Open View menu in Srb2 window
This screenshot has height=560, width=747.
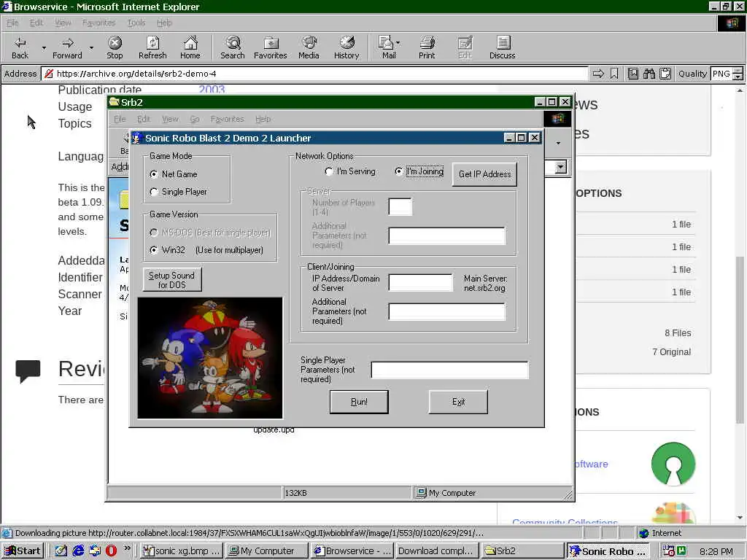pos(170,119)
